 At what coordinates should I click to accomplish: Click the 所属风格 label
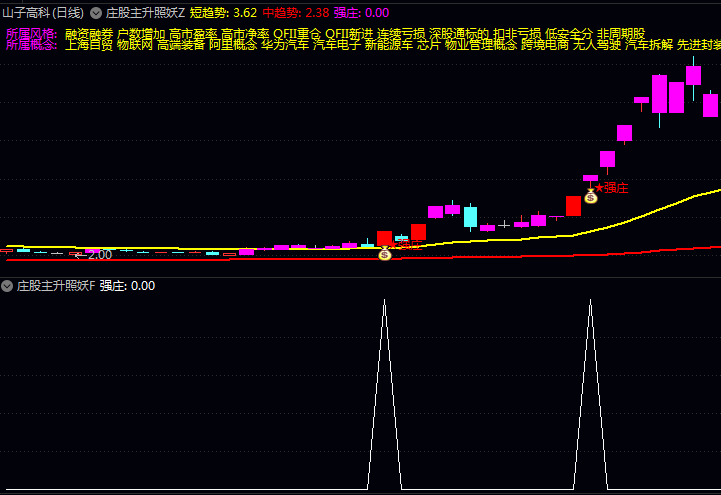32,34
